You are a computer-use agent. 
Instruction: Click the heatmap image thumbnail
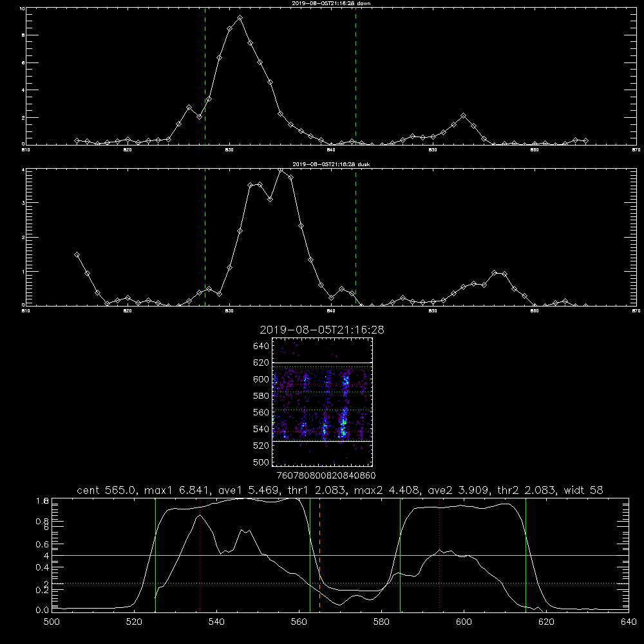322,402
